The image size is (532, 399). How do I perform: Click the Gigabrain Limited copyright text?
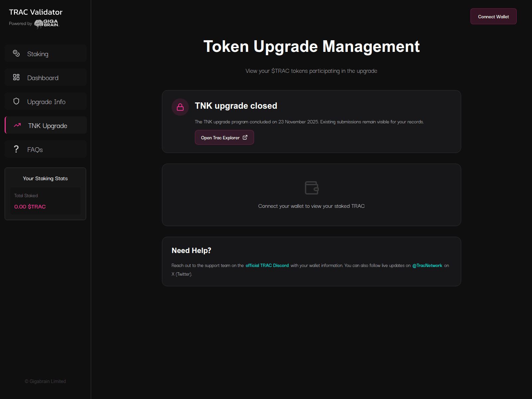[45, 381]
